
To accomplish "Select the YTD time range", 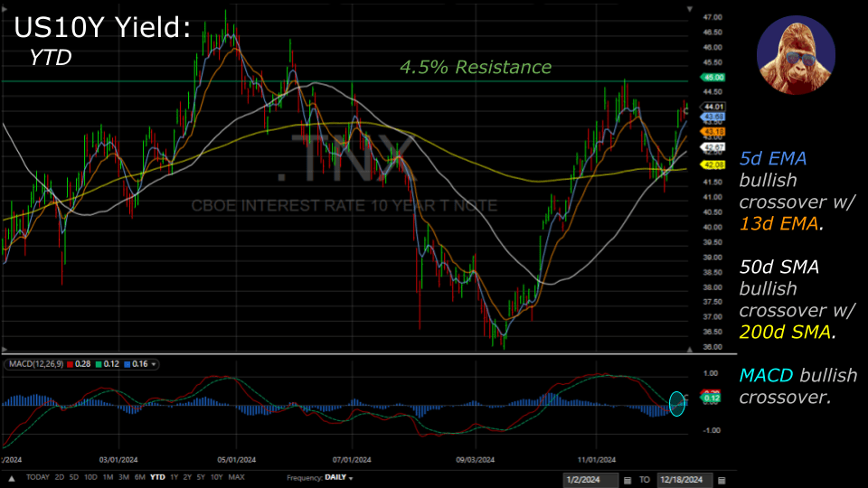I will point(157,477).
